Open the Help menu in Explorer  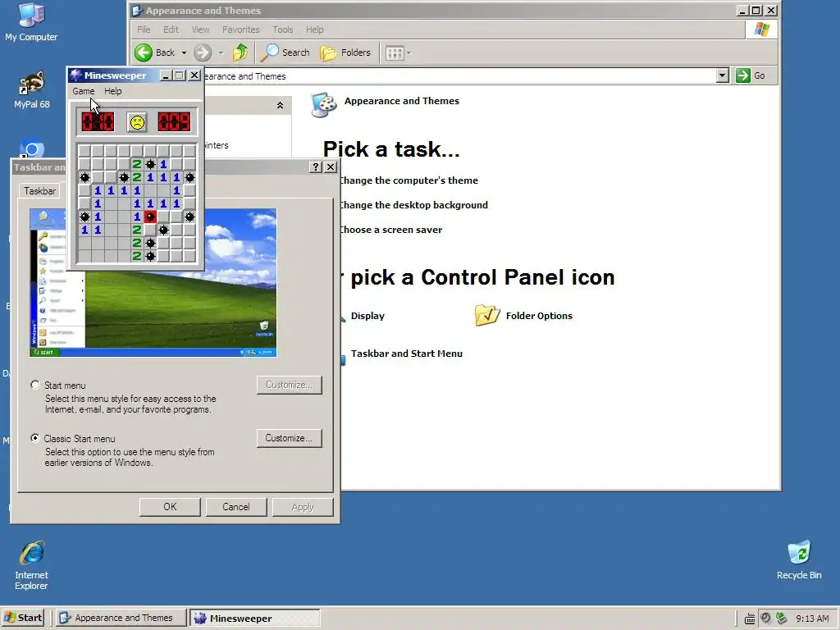coord(314,30)
